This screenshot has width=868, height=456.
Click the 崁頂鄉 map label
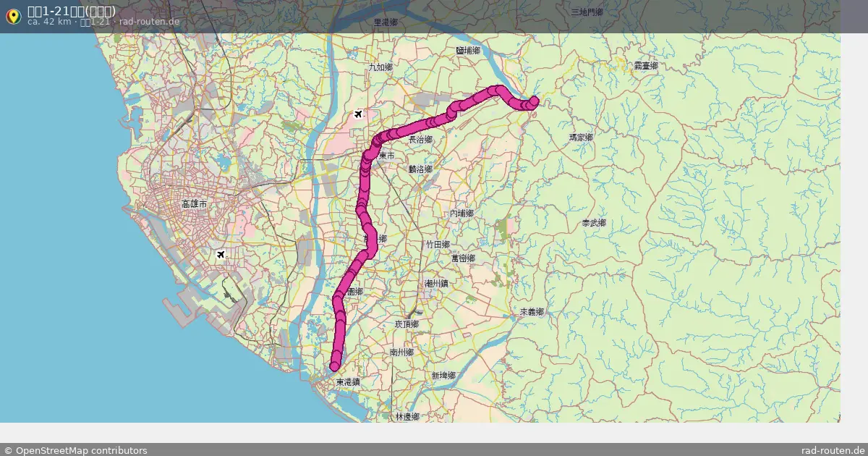[407, 324]
